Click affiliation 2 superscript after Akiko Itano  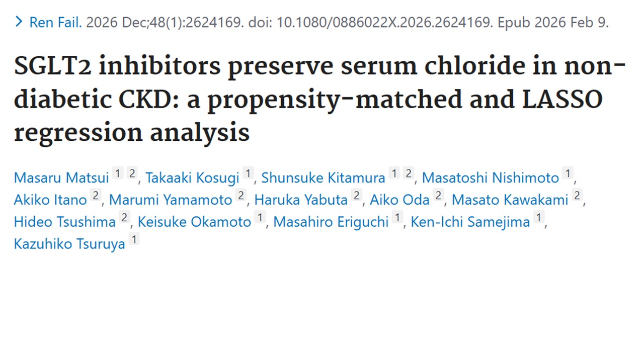(96, 196)
